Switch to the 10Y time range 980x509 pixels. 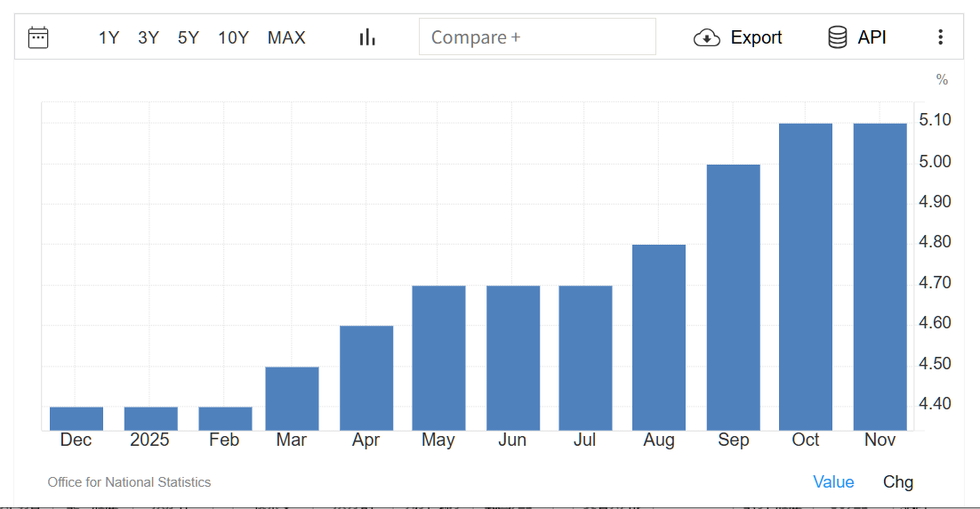tap(233, 37)
